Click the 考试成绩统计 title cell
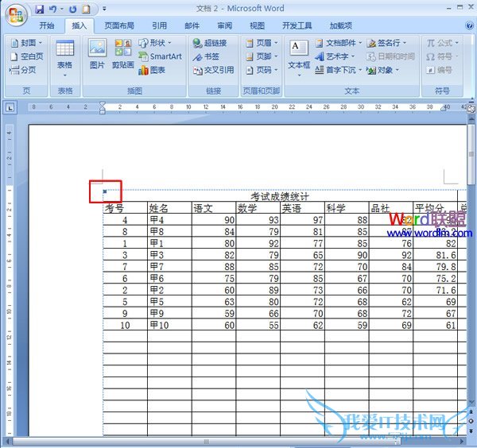Viewport: 477px width, 448px height. click(280, 196)
